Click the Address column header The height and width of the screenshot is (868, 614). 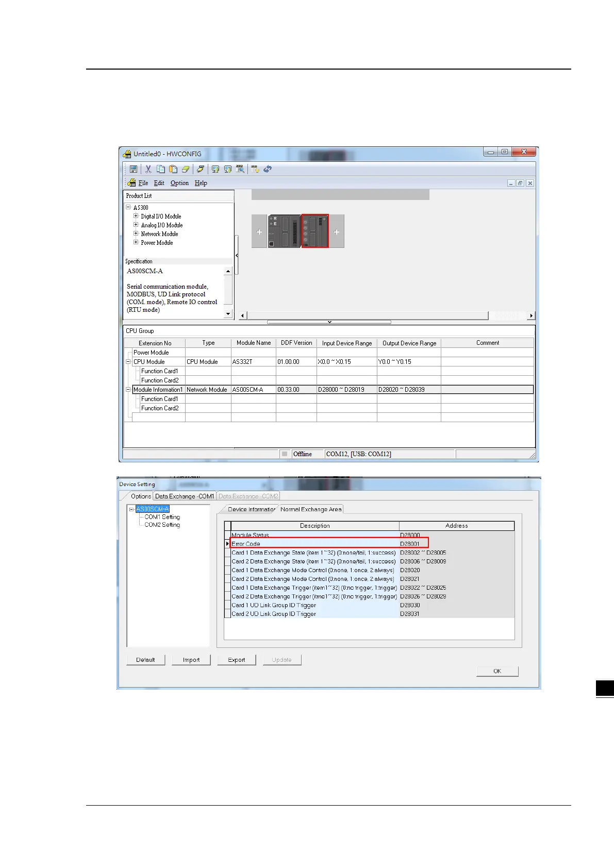[x=457, y=526]
